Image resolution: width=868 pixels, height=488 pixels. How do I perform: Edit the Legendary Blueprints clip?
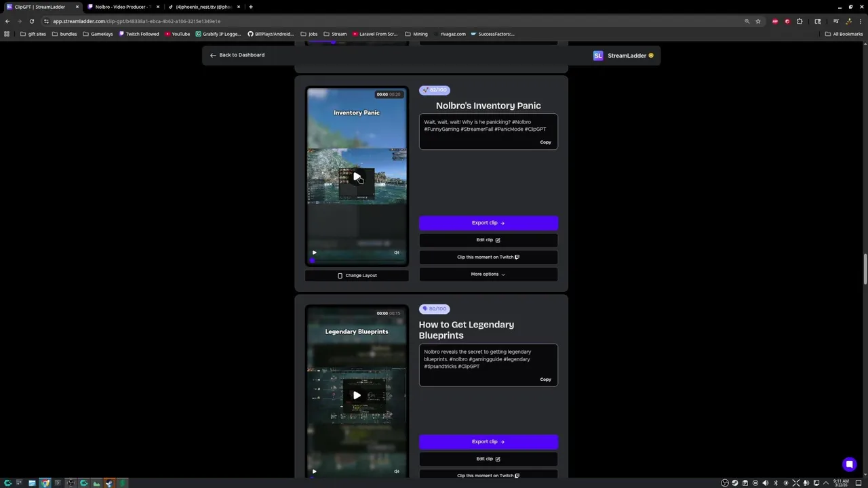(x=488, y=459)
